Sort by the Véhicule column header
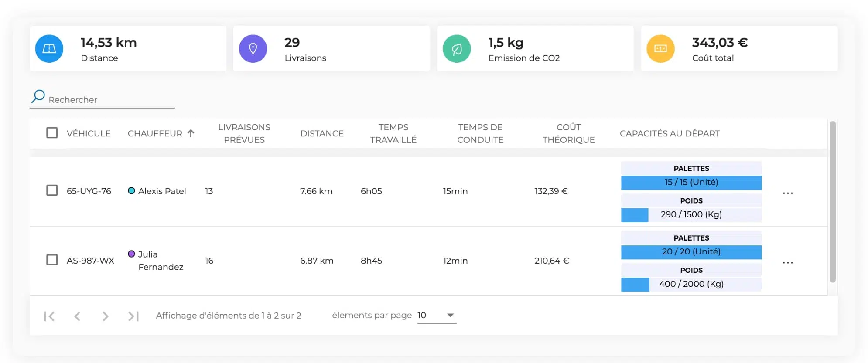 pyautogui.click(x=89, y=133)
